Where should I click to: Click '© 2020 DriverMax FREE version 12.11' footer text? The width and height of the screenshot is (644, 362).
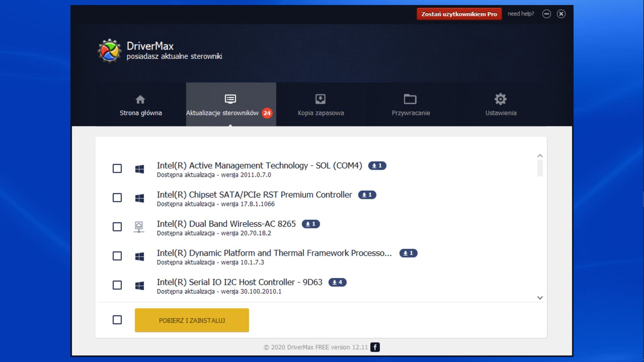click(x=316, y=347)
